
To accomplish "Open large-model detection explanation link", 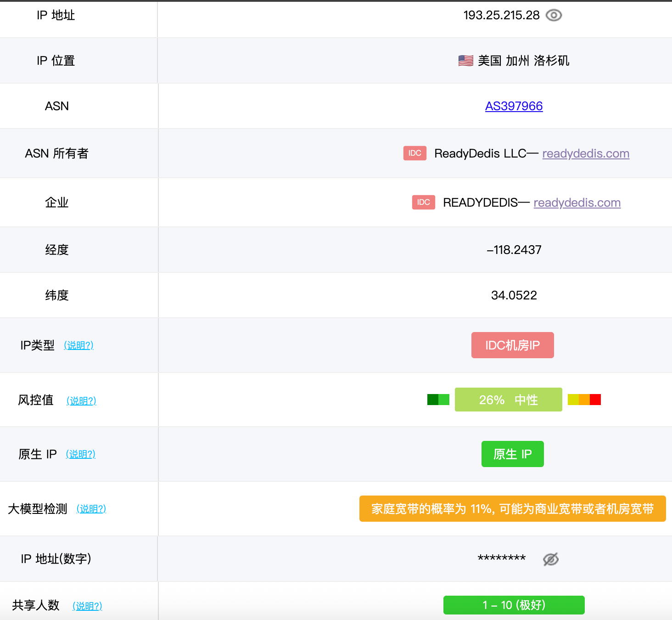I will (x=91, y=509).
